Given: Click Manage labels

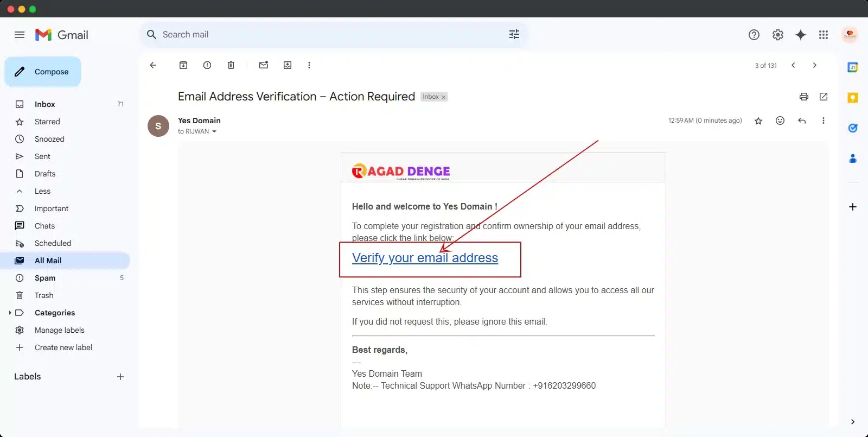Looking at the screenshot, I should pyautogui.click(x=65, y=330).
